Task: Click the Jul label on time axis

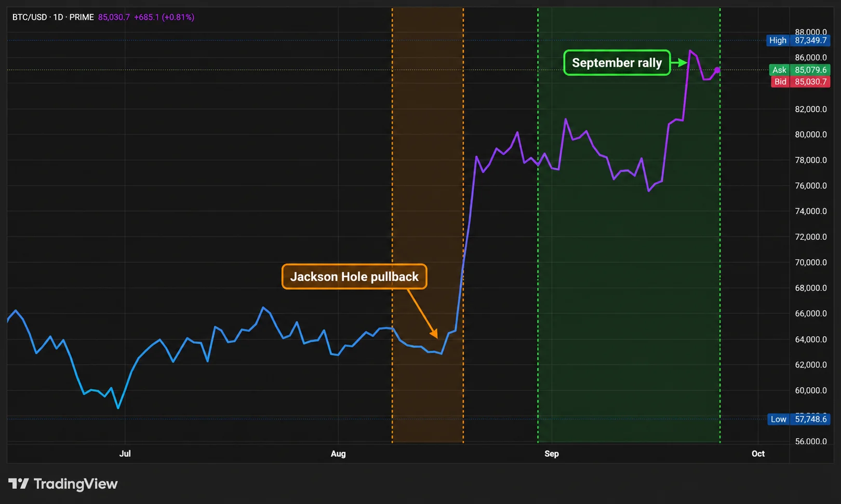Action: [125, 454]
